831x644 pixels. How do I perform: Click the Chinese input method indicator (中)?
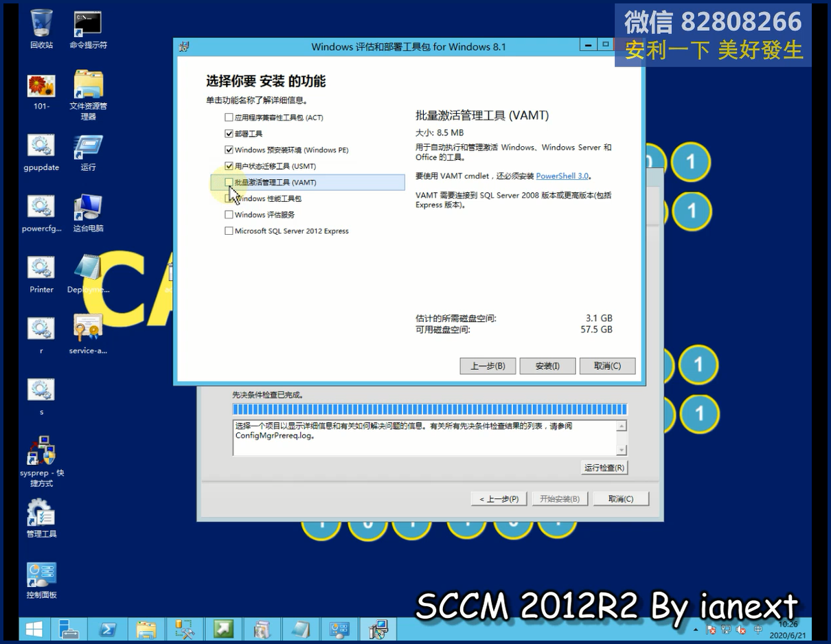point(758,630)
